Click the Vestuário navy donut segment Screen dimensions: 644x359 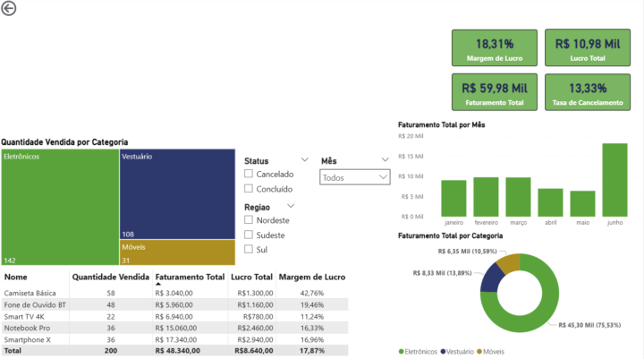[489, 280]
